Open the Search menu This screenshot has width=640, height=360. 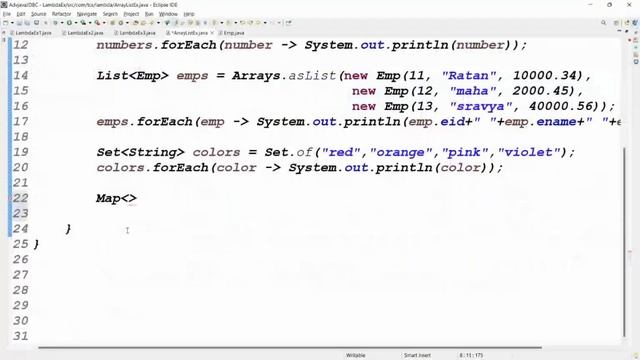(110, 14)
